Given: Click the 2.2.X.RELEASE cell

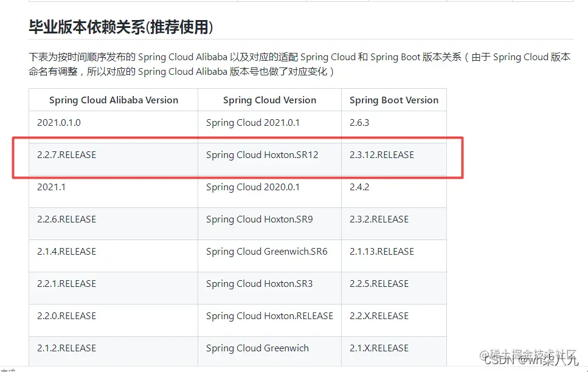Looking at the screenshot, I should [x=394, y=320].
